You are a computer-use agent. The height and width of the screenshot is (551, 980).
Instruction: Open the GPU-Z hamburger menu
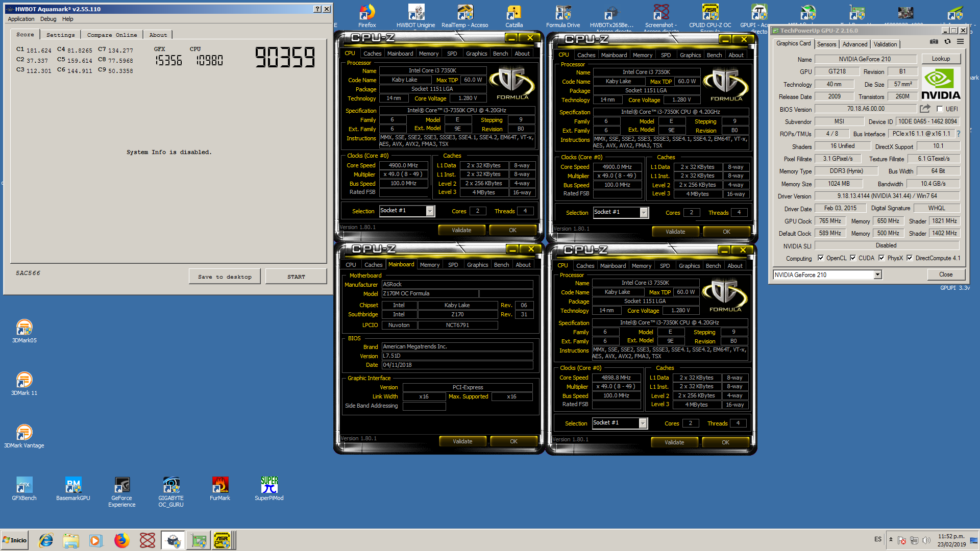960,42
